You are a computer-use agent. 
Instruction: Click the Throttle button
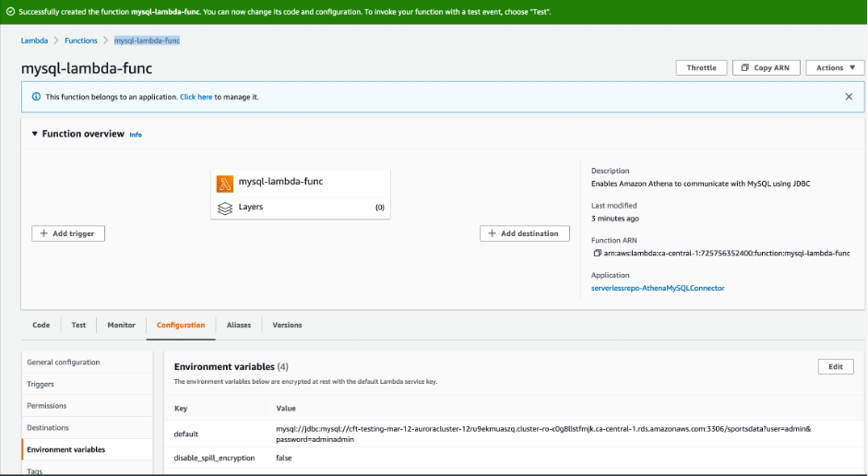click(701, 67)
